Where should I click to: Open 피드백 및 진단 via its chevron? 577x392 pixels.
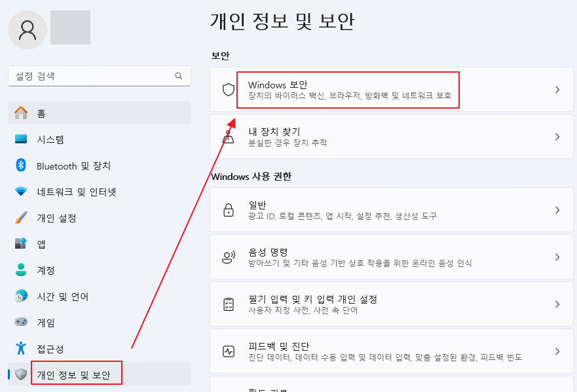pyautogui.click(x=557, y=351)
